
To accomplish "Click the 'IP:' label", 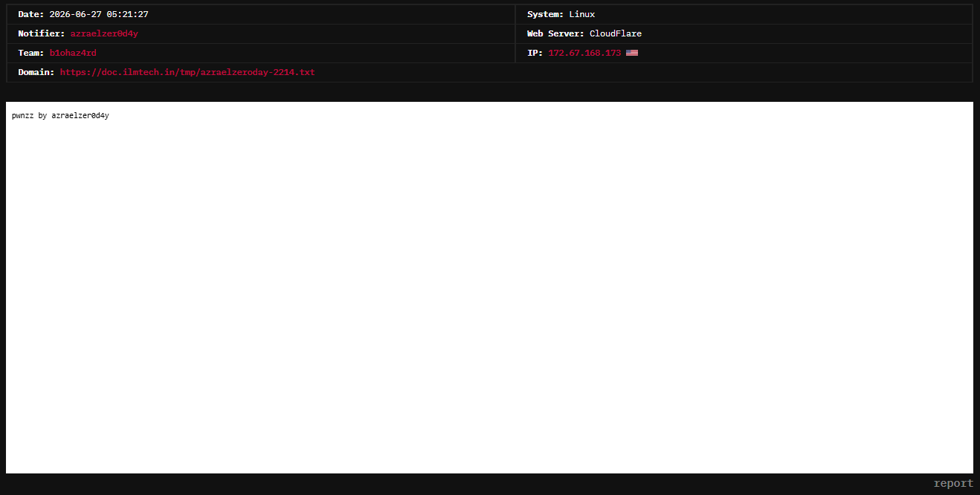I will tap(535, 53).
